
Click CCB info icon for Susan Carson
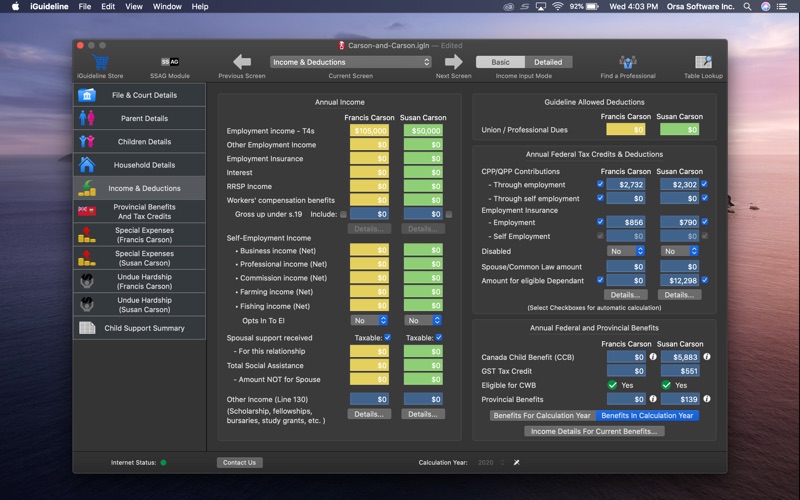click(x=707, y=357)
